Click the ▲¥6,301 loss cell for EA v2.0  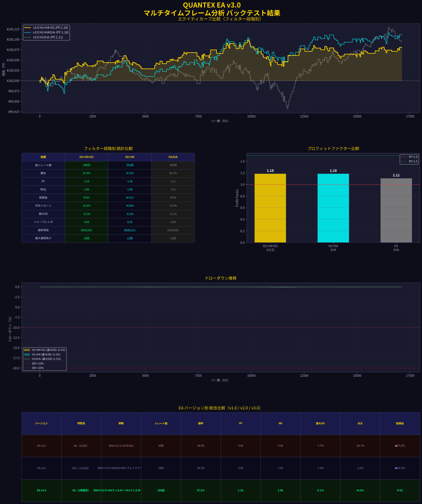(400, 468)
